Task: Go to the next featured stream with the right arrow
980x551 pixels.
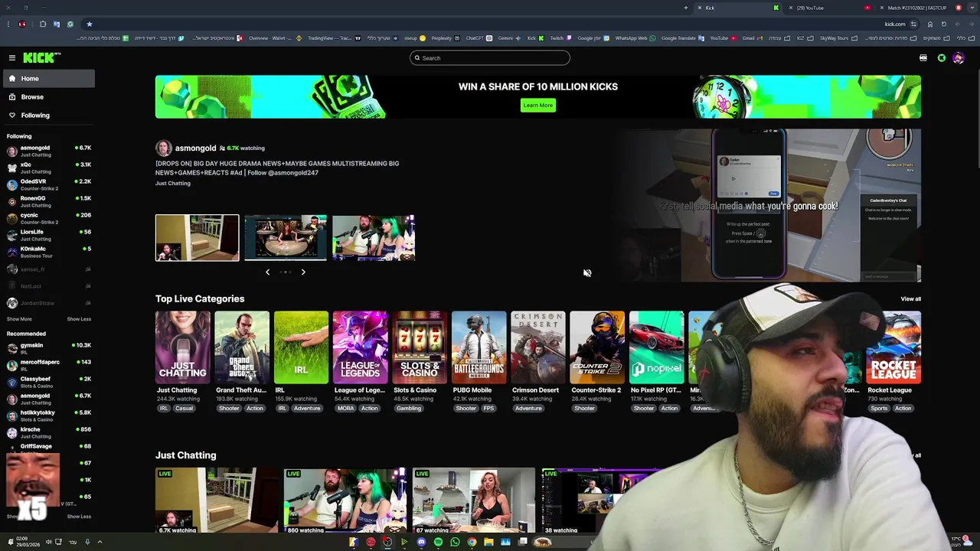Action: pyautogui.click(x=303, y=272)
